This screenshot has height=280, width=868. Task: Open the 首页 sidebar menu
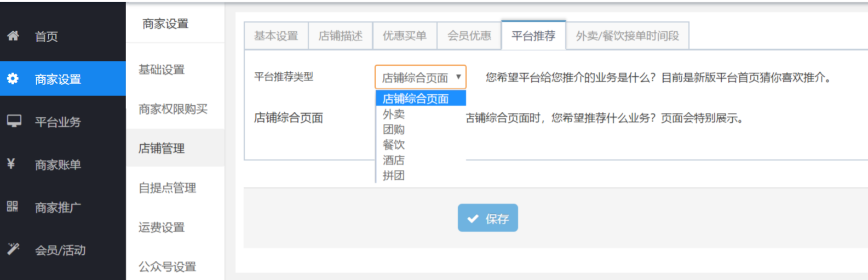point(63,36)
